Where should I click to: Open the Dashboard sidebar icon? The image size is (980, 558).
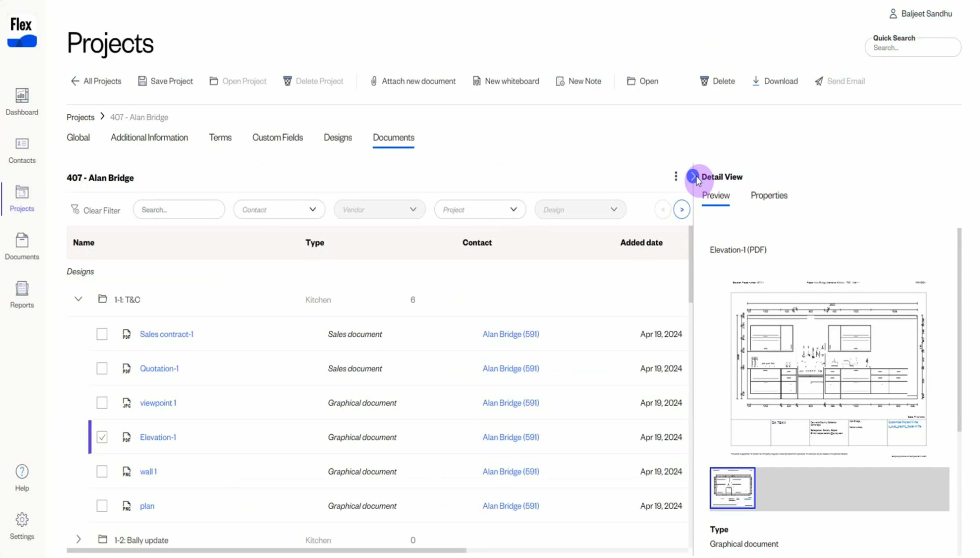tap(22, 95)
